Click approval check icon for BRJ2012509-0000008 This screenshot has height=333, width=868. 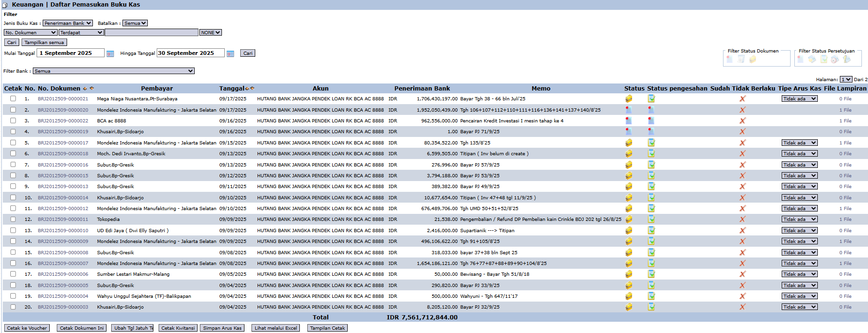651,252
